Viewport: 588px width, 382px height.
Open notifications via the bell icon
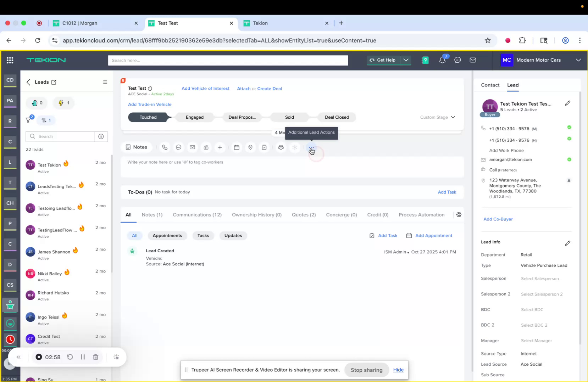point(442,60)
